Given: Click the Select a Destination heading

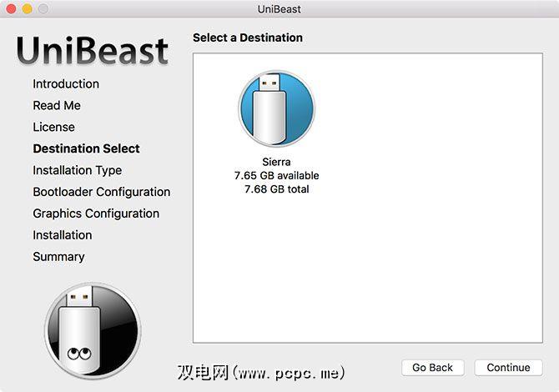Looking at the screenshot, I should coord(248,38).
